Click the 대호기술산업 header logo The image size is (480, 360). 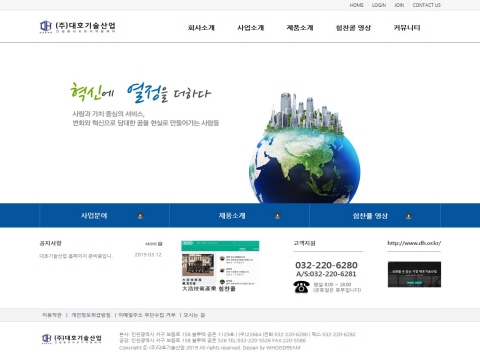pos(78,27)
